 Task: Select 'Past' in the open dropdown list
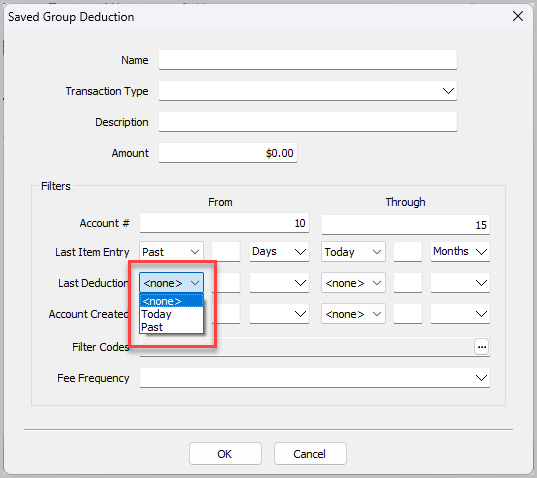click(x=171, y=327)
